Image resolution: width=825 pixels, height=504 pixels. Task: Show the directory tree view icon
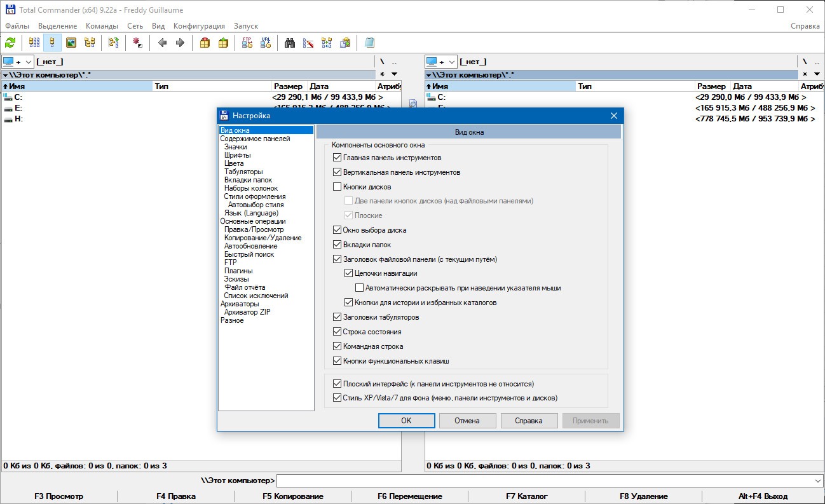(90, 43)
